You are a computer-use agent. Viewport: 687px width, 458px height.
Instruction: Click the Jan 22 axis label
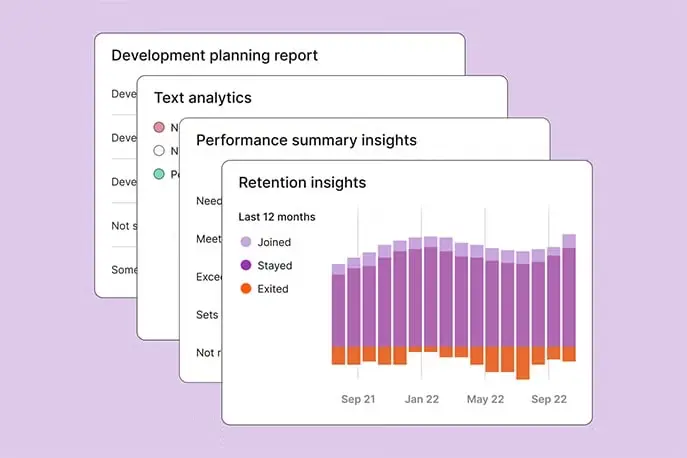[x=423, y=398]
